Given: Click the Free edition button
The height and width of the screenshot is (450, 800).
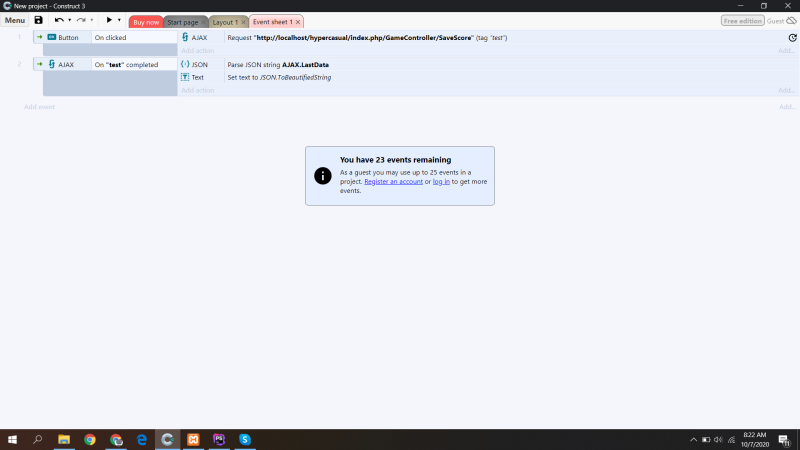Looking at the screenshot, I should 742,21.
